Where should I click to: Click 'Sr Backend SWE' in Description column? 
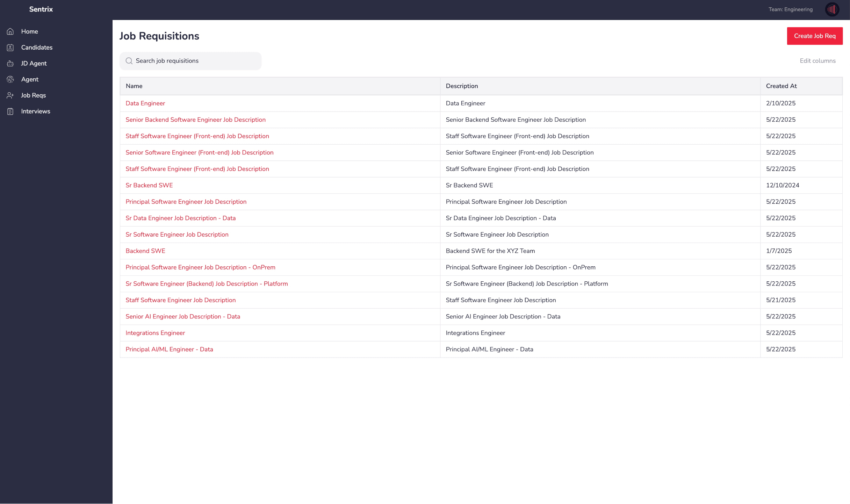coord(469,186)
